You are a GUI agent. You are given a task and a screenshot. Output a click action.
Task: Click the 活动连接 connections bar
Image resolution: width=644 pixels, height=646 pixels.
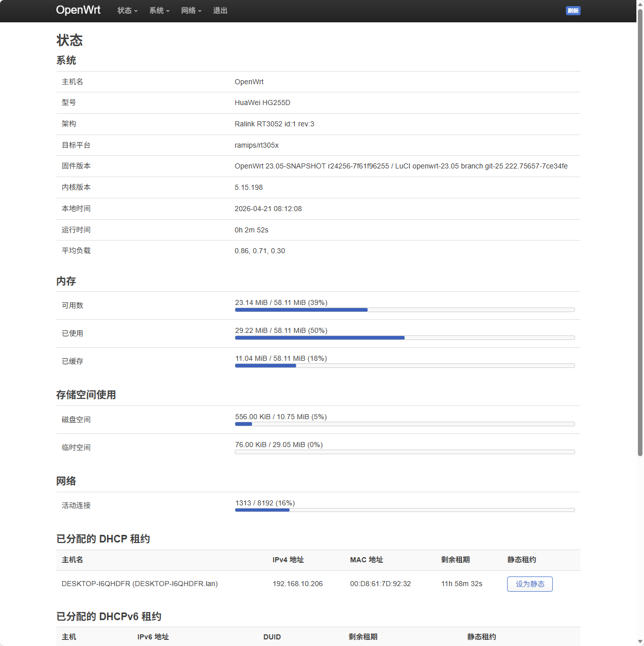coord(405,510)
